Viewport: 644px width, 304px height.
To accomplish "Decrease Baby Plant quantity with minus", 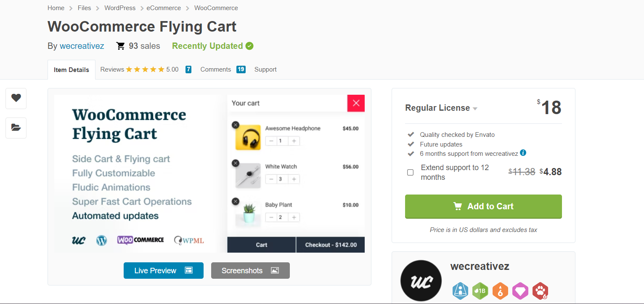I will tap(271, 218).
